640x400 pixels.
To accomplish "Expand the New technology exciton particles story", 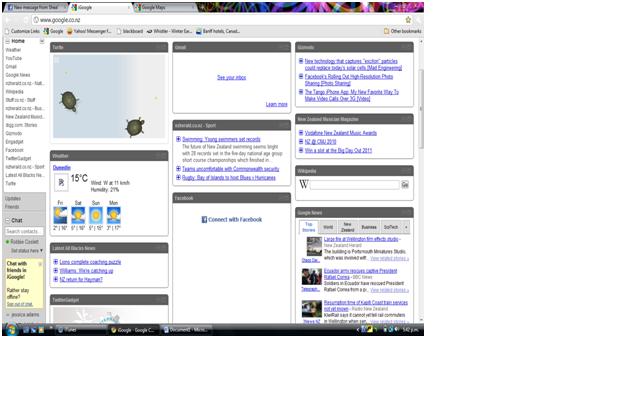I will tap(301, 61).
